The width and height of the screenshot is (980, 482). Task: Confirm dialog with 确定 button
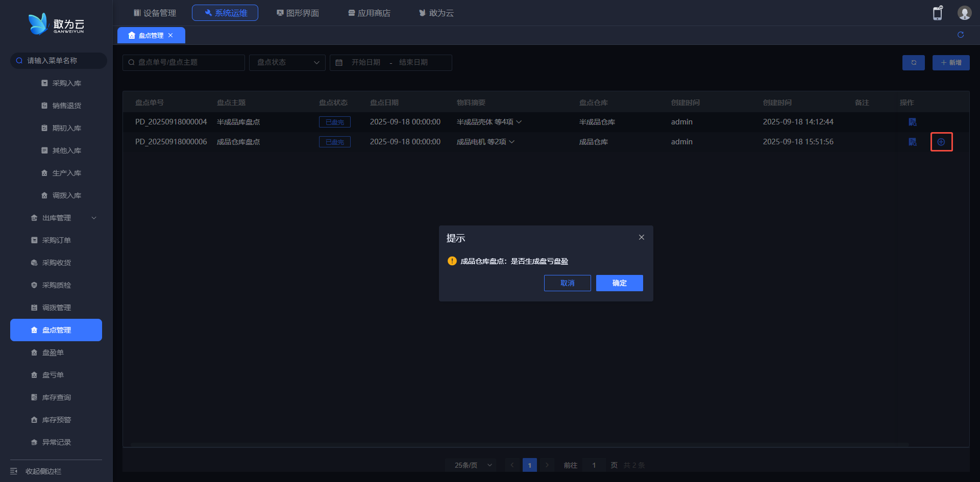click(619, 283)
